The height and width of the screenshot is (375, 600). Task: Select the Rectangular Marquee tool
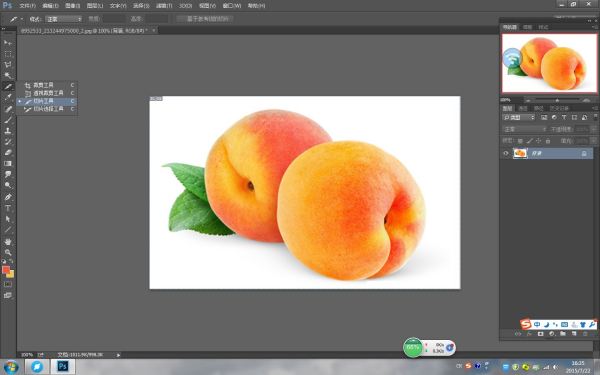pos(8,54)
